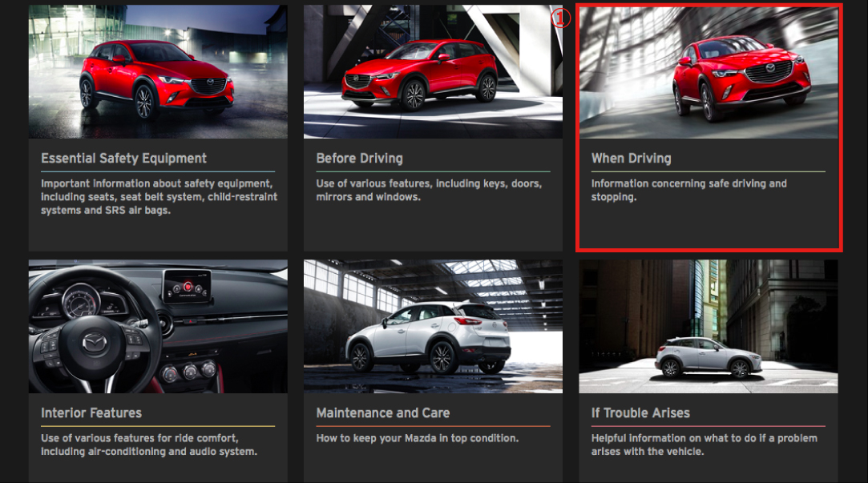
Task: Click the text about keys, doors, mirrors and windows
Action: click(x=429, y=190)
